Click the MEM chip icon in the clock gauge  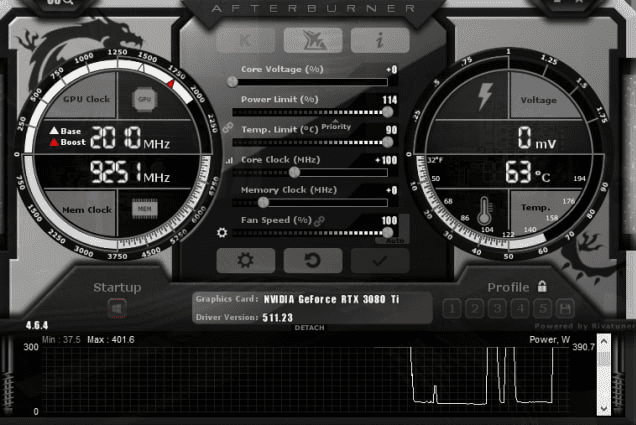click(x=144, y=209)
